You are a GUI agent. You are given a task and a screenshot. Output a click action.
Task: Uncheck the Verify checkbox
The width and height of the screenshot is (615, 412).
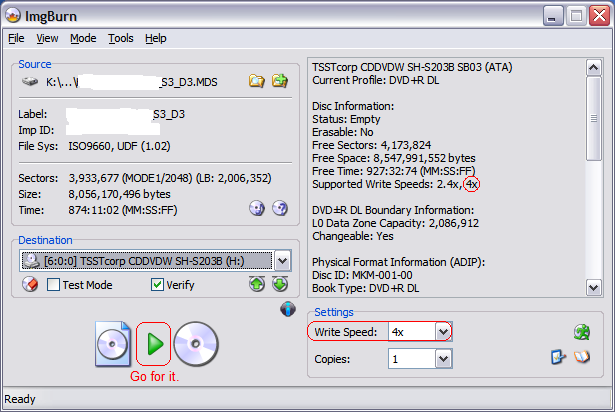(157, 285)
